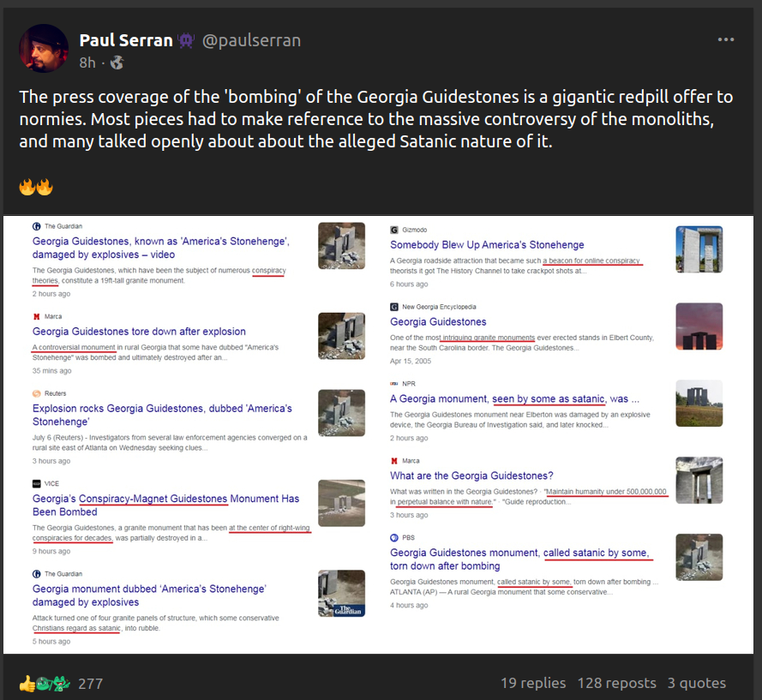Open Paul Serran display name link

[x=127, y=40]
